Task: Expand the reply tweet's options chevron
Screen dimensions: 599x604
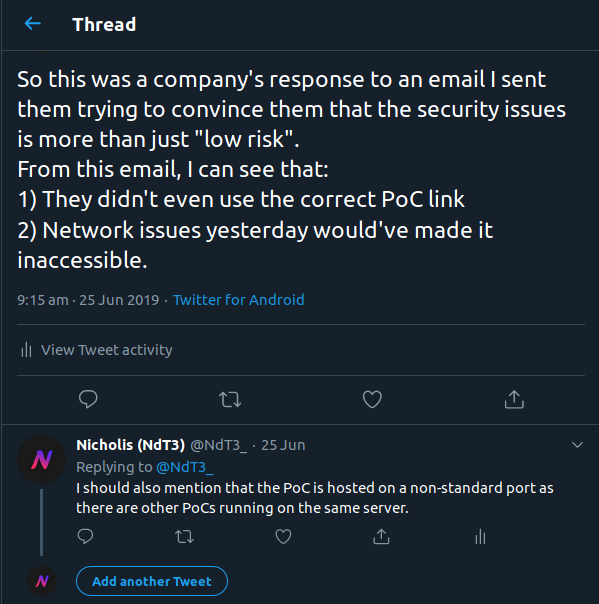Action: [x=577, y=445]
